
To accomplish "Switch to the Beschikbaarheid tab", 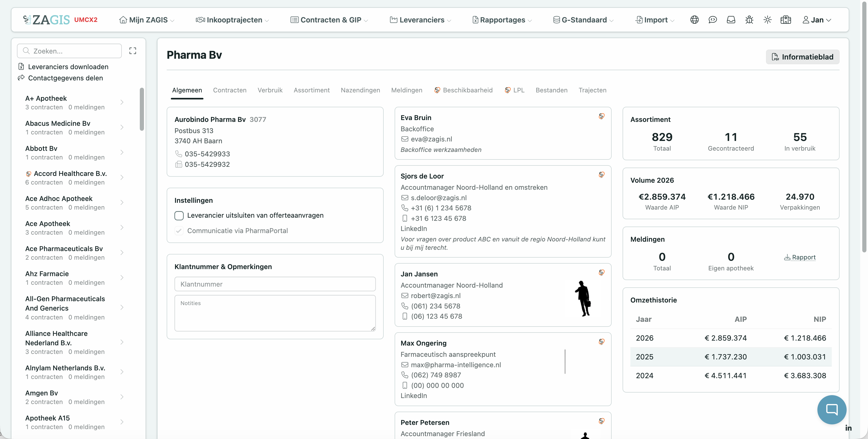I will click(463, 90).
